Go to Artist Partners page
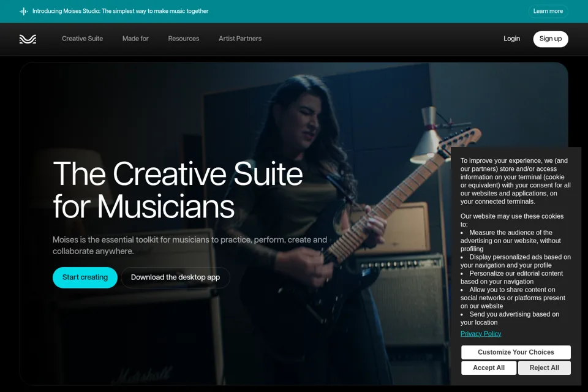The height and width of the screenshot is (392, 588). pyautogui.click(x=240, y=39)
